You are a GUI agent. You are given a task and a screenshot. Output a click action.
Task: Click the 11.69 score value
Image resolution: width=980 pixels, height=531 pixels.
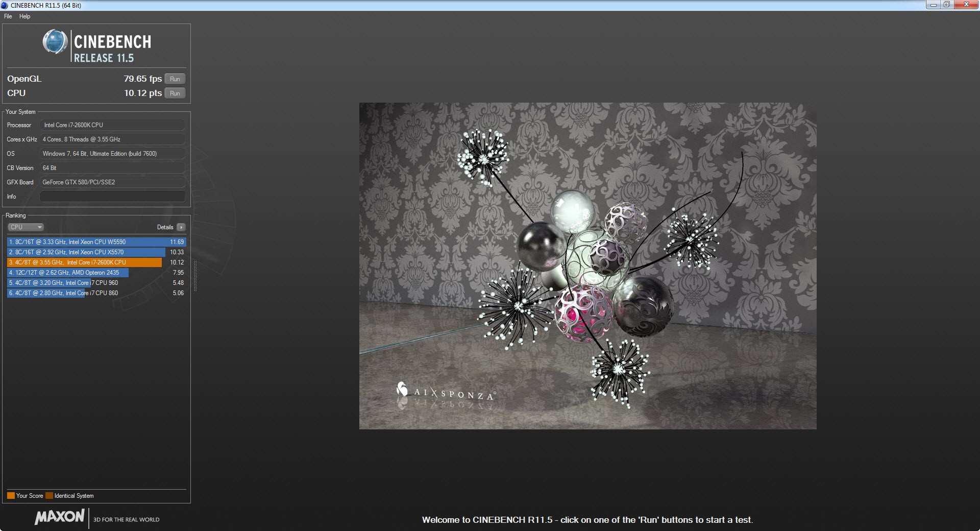coord(177,242)
